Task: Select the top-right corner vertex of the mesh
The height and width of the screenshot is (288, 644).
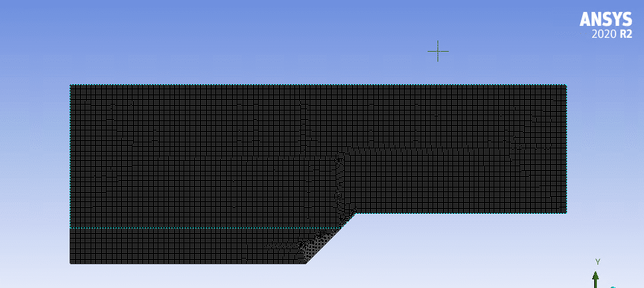Action: click(566, 85)
